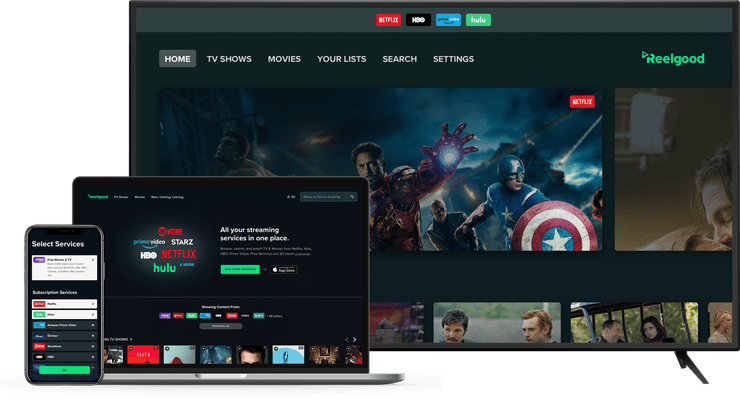The width and height of the screenshot is (740, 399).
Task: Click the App Store download badge
Action: click(284, 270)
